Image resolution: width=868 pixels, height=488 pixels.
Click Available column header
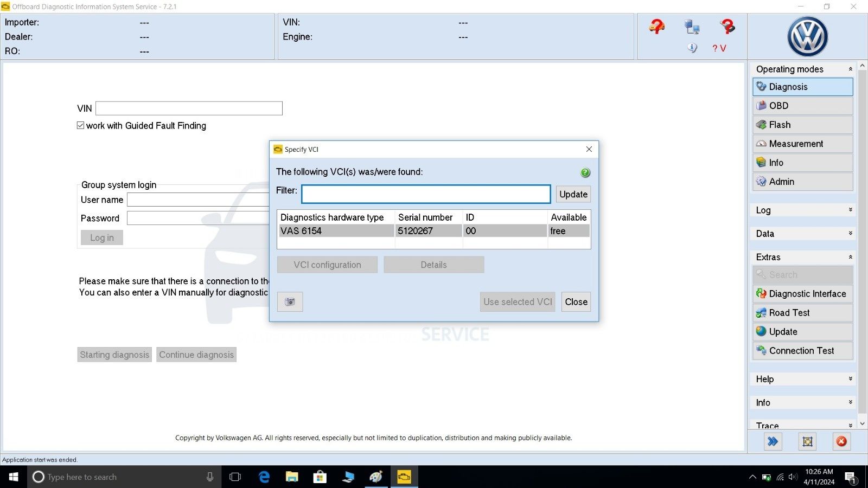tap(569, 217)
